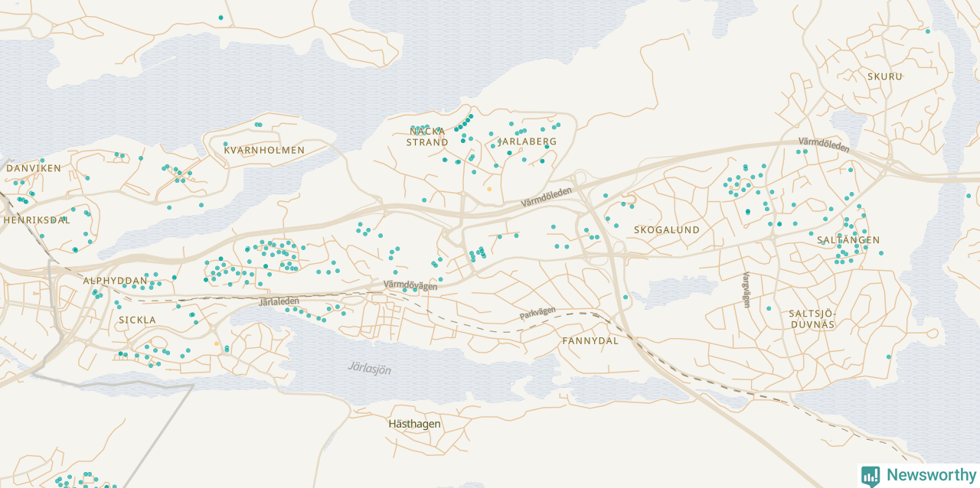Select the KVARNHOLMEN map label
The width and height of the screenshot is (980, 488).
[x=264, y=151]
